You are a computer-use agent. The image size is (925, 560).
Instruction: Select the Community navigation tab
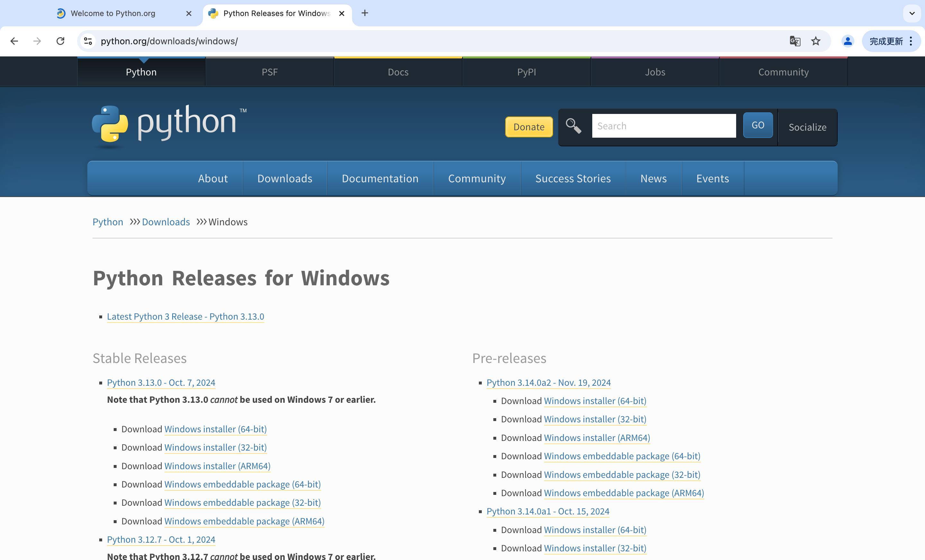477,178
